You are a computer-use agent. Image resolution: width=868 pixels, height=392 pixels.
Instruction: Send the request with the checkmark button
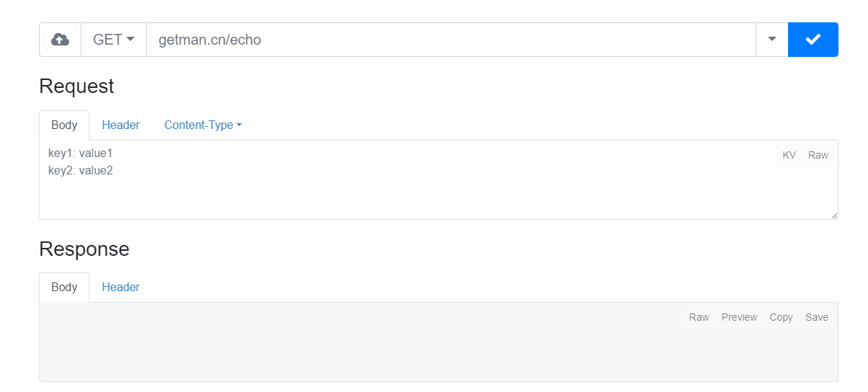click(x=813, y=40)
